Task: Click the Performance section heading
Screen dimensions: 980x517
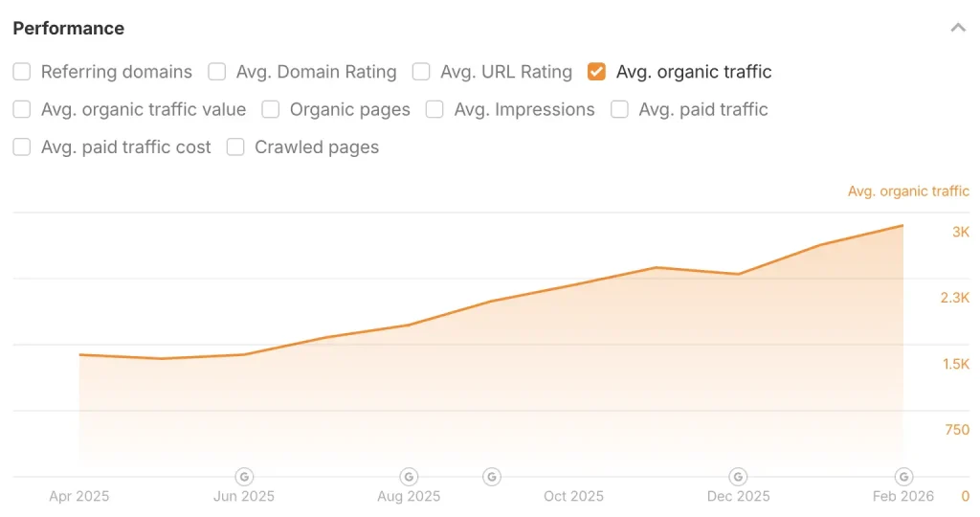Action: [68, 28]
